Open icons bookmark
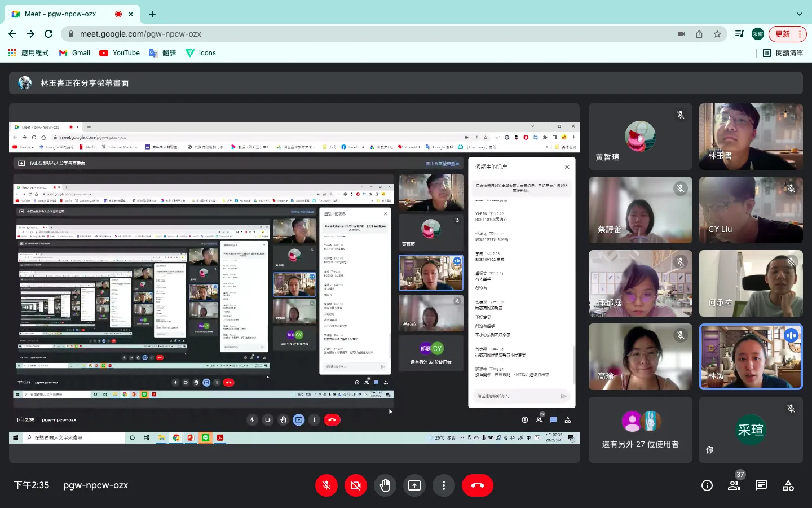Viewport: 812px width, 508px height. coord(201,52)
